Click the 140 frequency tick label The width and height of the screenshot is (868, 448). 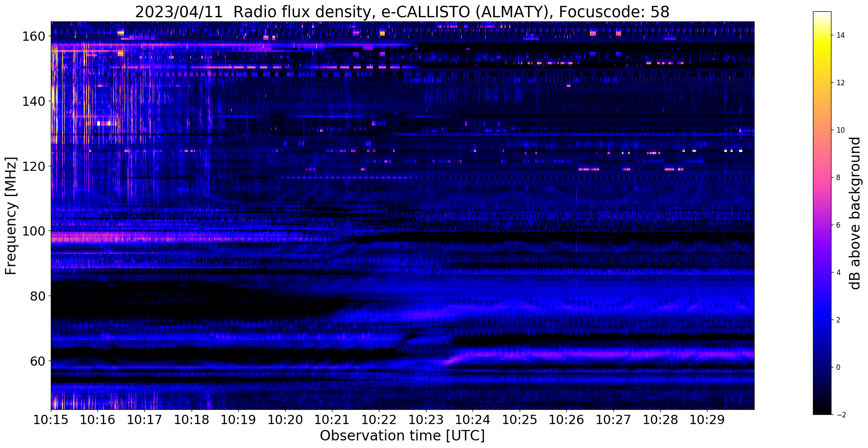point(34,101)
